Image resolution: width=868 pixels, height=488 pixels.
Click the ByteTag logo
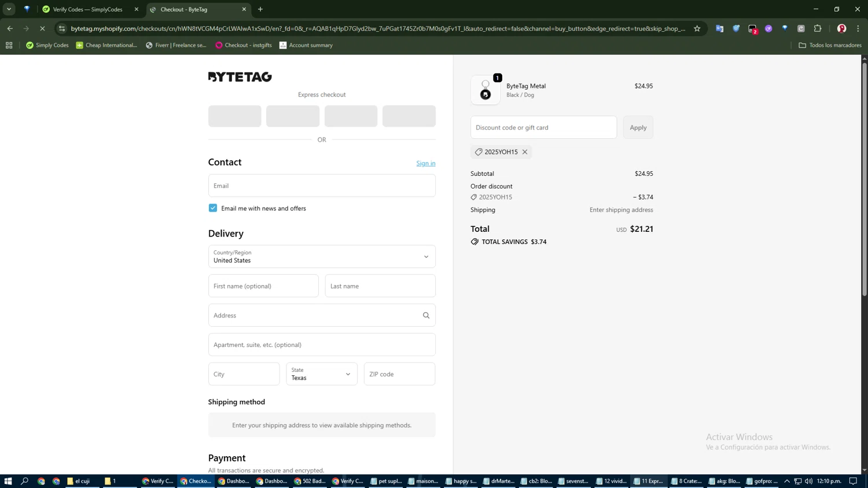coord(240,77)
